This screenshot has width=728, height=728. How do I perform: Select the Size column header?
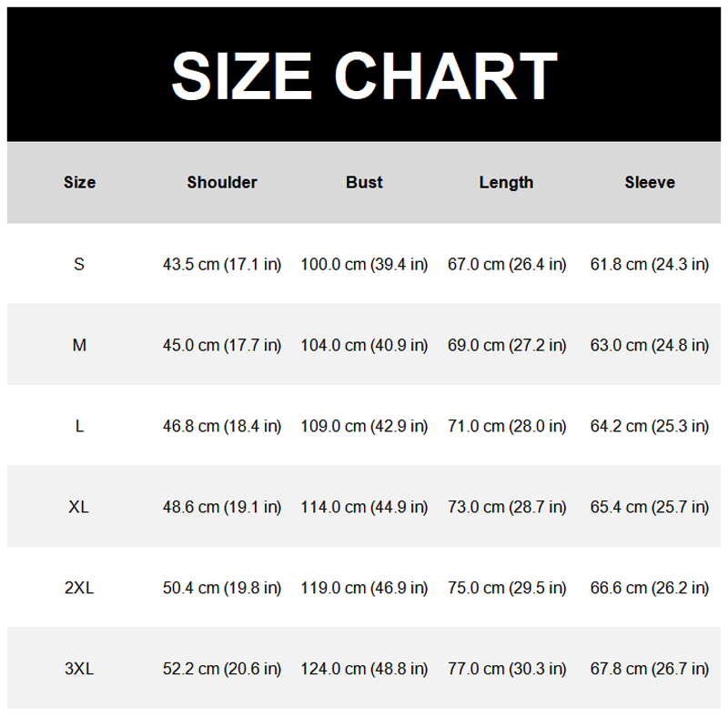click(x=79, y=183)
